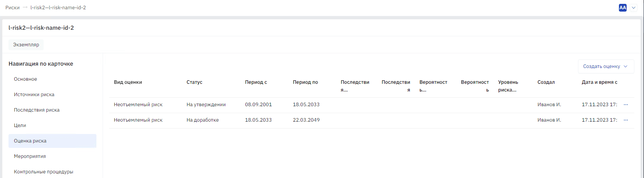
Task: Click Уровень риска column header
Action: tap(508, 86)
